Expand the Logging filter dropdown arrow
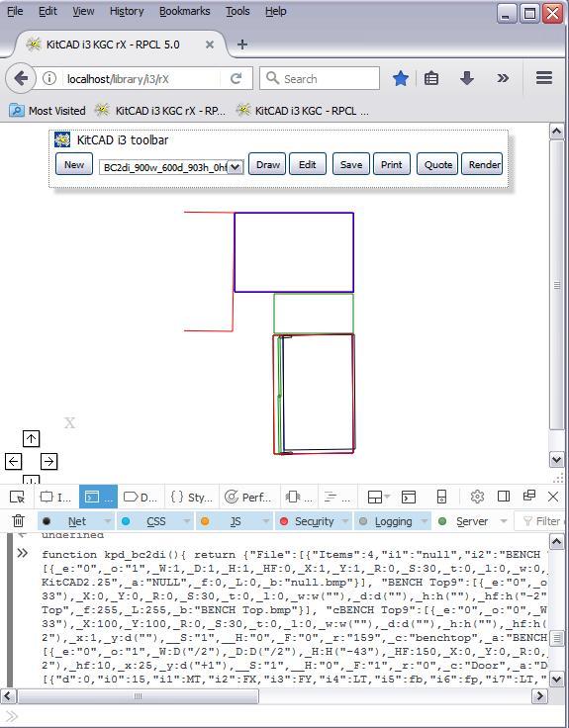The height and width of the screenshot is (728, 569). click(425, 521)
